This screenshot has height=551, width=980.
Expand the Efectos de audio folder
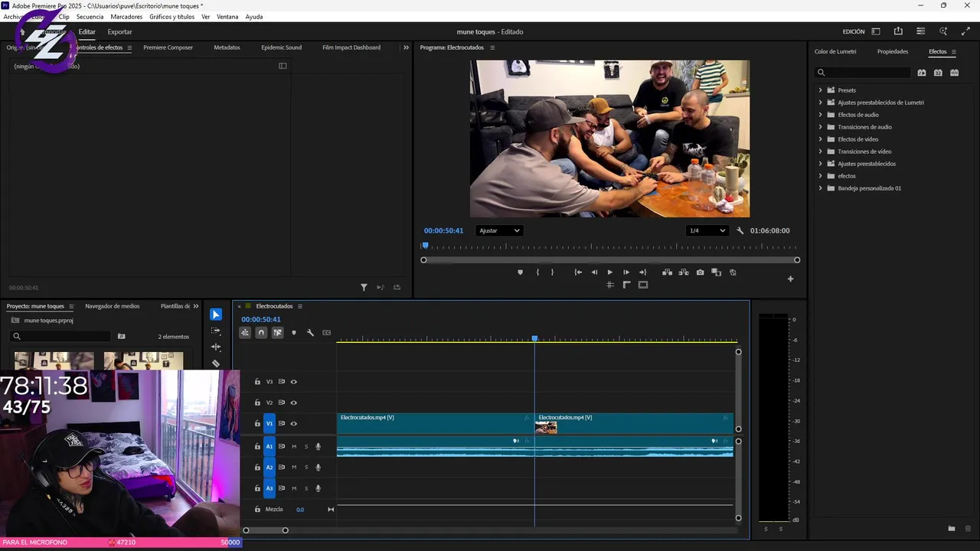(x=820, y=115)
